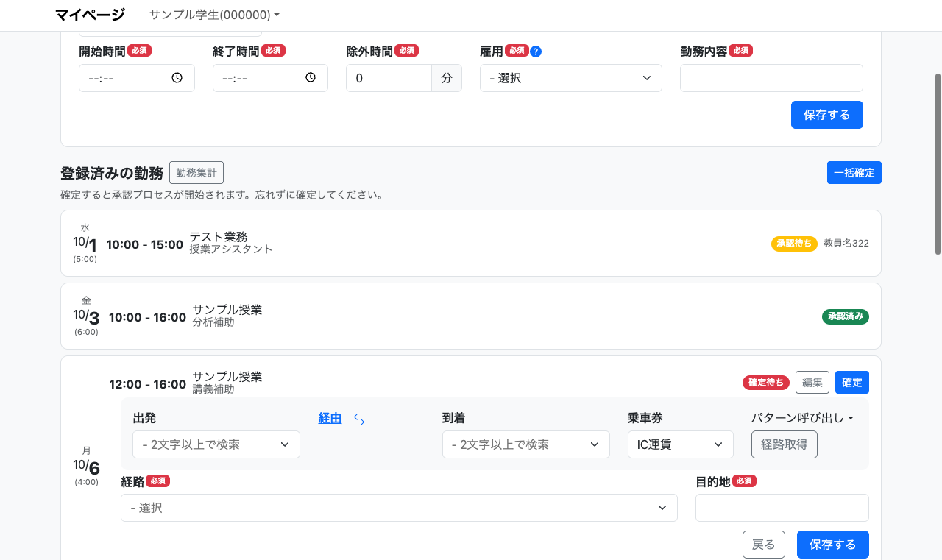
Task: Expand the 出発 station search dropdown
Action: pos(216,444)
